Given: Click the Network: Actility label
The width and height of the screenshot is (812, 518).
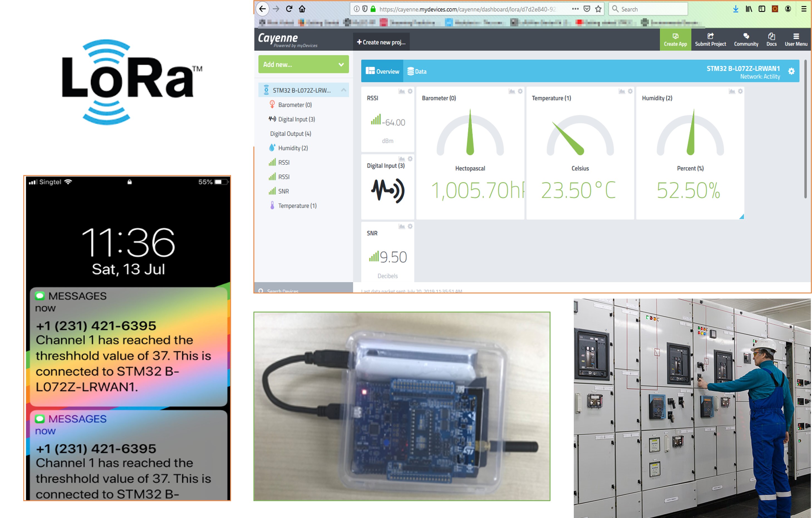Looking at the screenshot, I should [760, 77].
